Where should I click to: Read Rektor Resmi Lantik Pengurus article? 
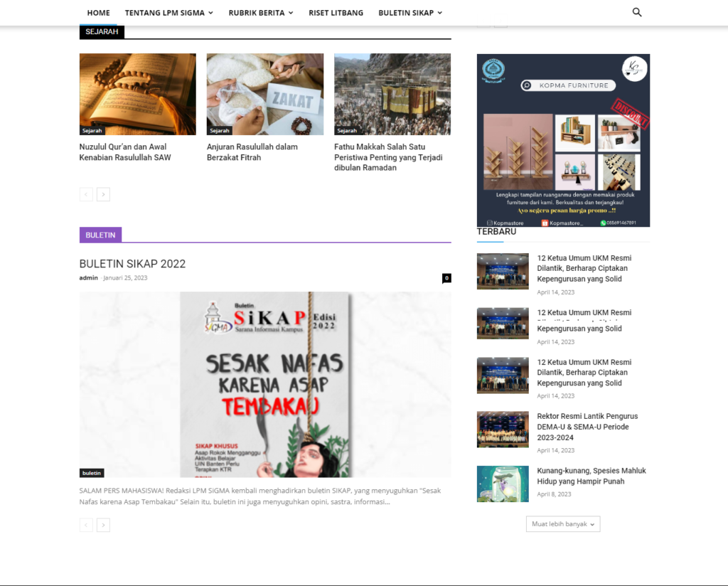coord(587,427)
